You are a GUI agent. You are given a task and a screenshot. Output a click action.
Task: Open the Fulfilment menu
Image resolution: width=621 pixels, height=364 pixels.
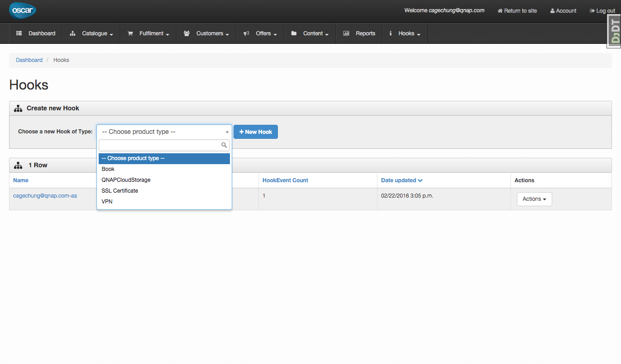pyautogui.click(x=148, y=33)
